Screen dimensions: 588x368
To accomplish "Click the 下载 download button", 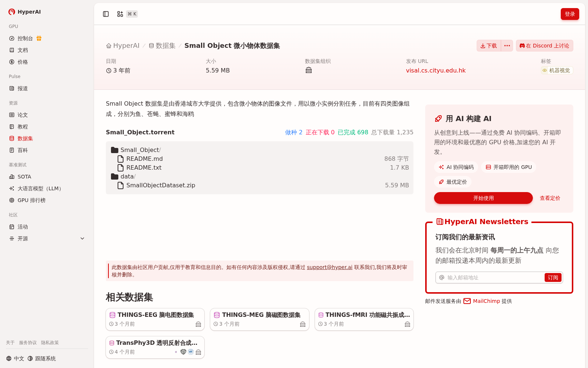I will pos(489,46).
